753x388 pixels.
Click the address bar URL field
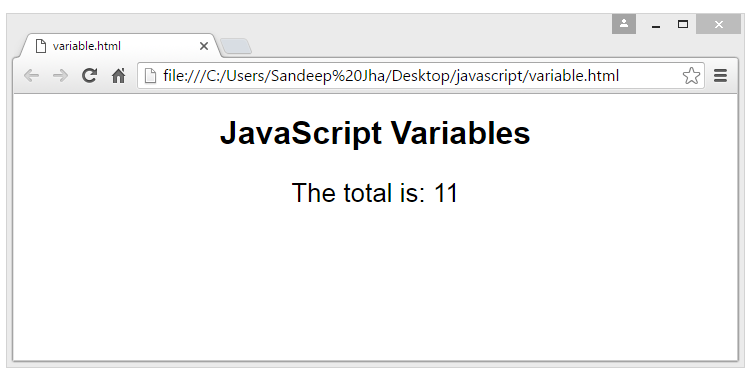[x=421, y=75]
